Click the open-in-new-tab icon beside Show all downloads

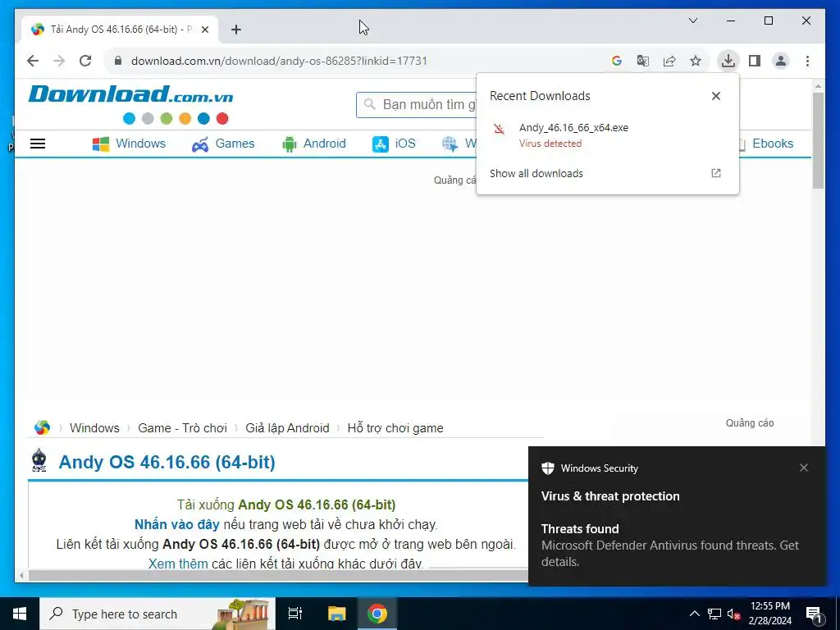coord(715,173)
